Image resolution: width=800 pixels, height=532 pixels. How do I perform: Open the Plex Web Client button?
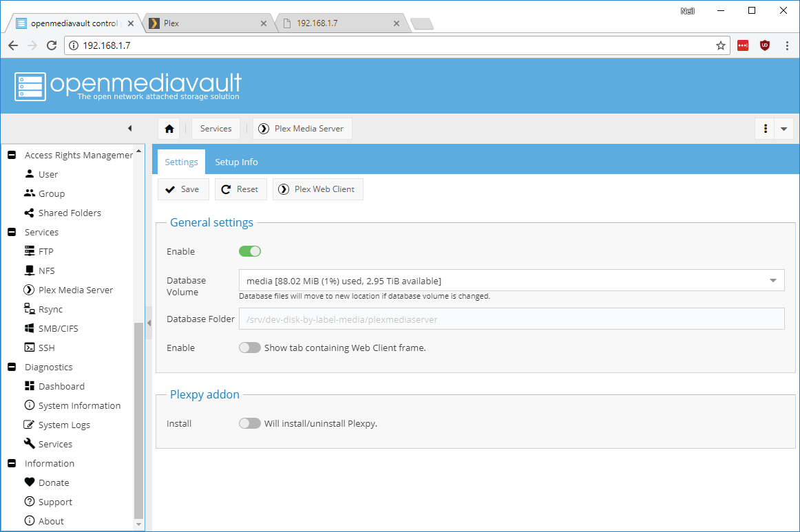point(318,189)
